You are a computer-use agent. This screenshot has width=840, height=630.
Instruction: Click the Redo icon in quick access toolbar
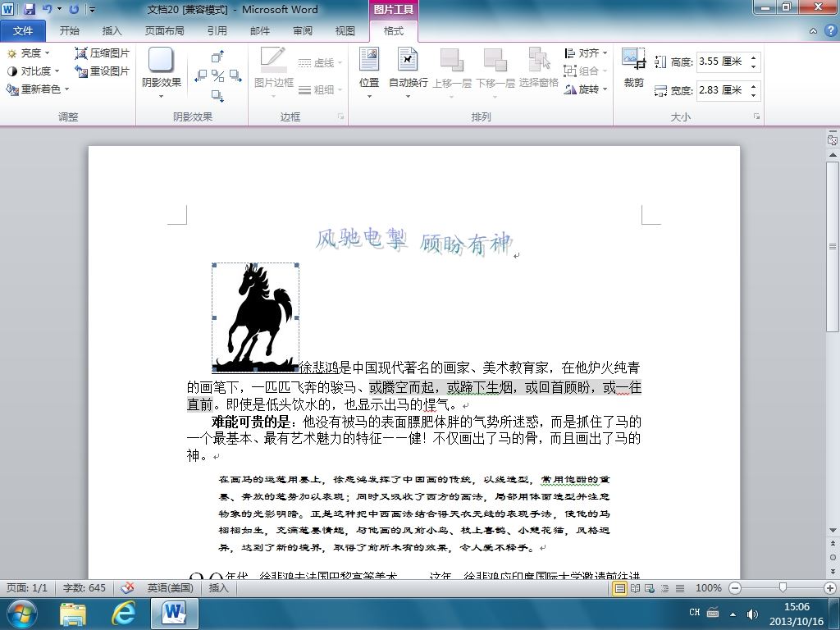[x=74, y=9]
